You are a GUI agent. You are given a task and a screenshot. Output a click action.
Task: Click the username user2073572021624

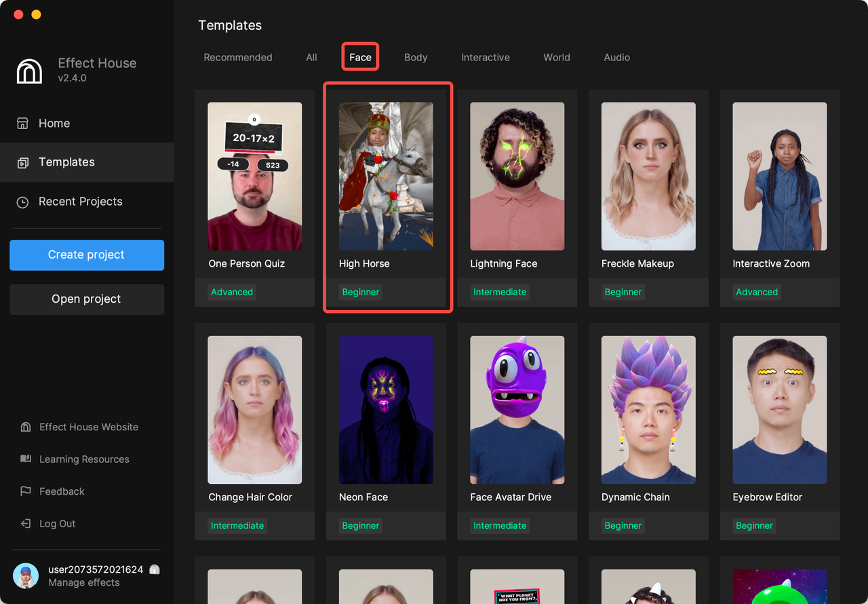coord(96,569)
